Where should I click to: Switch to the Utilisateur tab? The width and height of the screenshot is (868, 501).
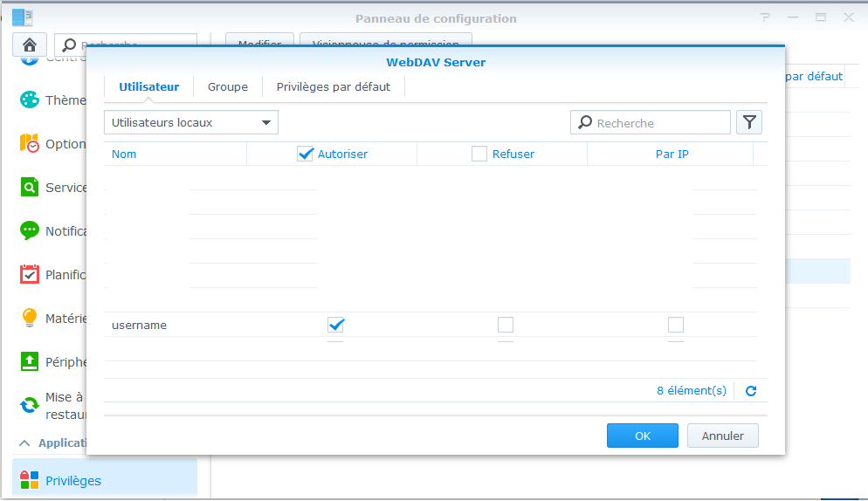(x=148, y=87)
